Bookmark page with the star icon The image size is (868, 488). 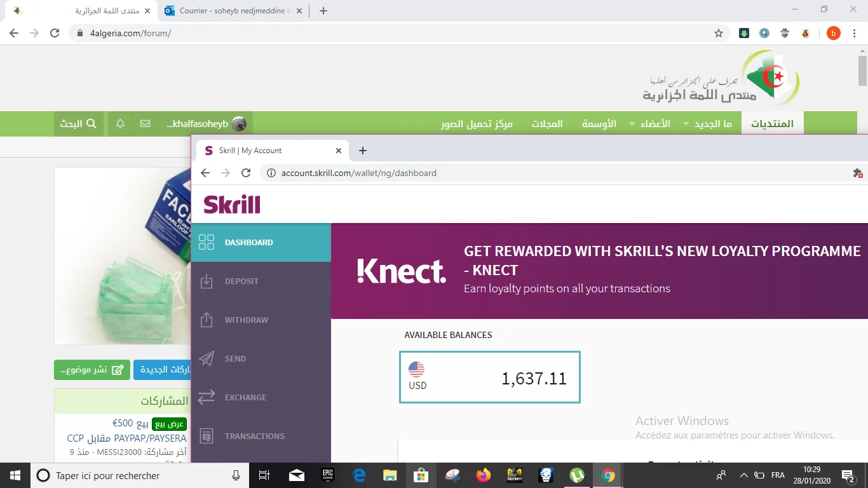tap(719, 33)
